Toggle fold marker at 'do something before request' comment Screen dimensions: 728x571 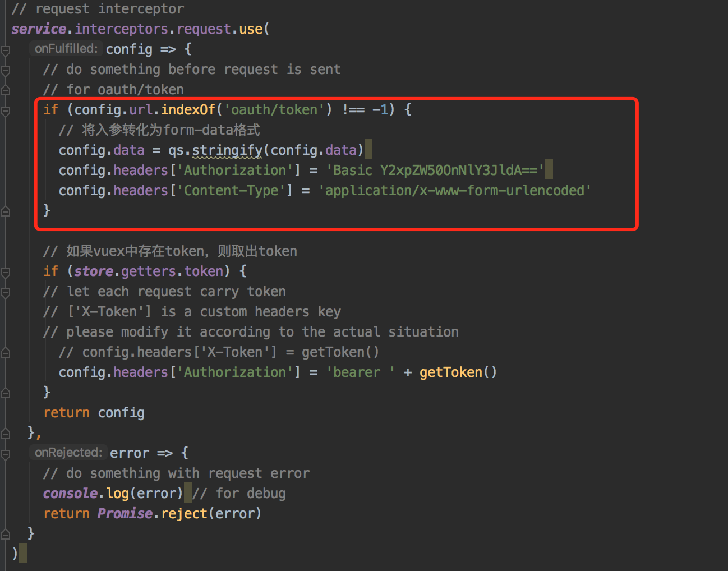point(6,71)
